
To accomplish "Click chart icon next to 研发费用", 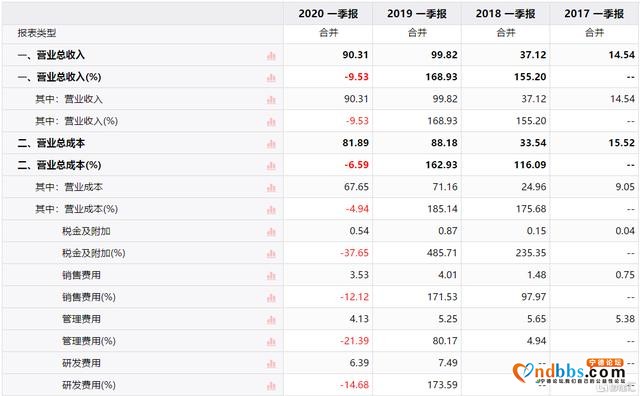I will point(271,365).
